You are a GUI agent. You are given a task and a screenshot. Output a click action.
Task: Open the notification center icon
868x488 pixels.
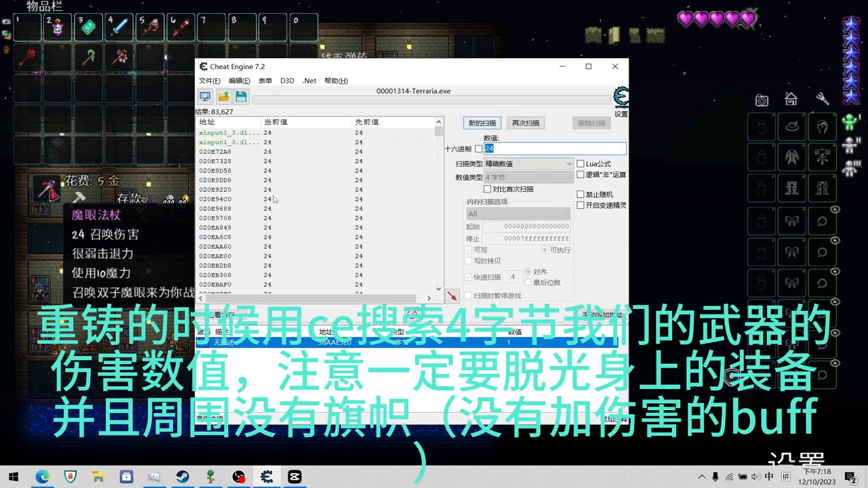pos(851,477)
